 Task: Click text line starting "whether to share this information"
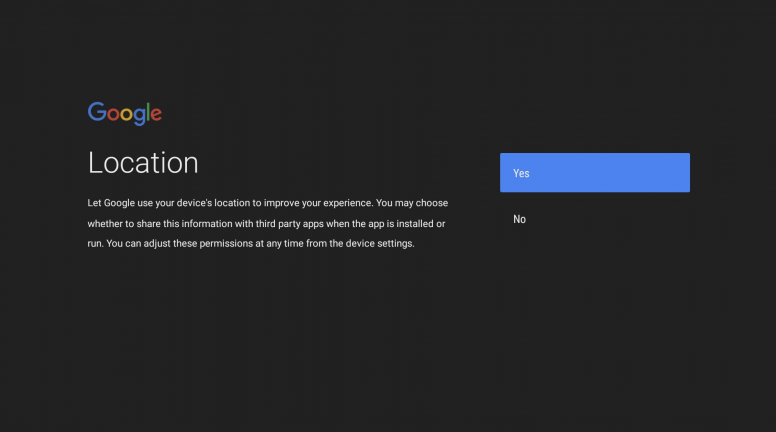coord(266,224)
